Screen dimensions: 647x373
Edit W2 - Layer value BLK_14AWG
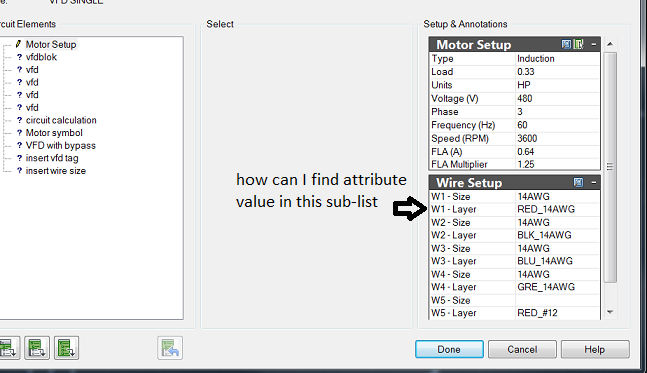(x=557, y=235)
